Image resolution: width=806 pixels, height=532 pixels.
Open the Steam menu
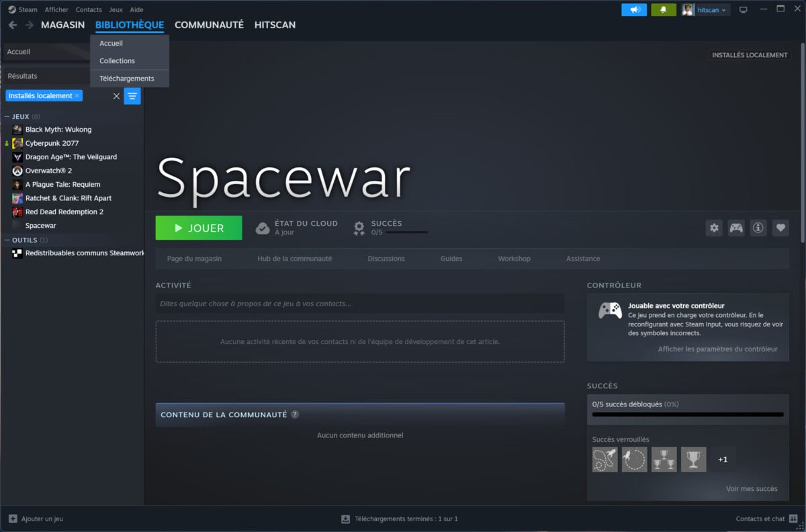(x=28, y=10)
